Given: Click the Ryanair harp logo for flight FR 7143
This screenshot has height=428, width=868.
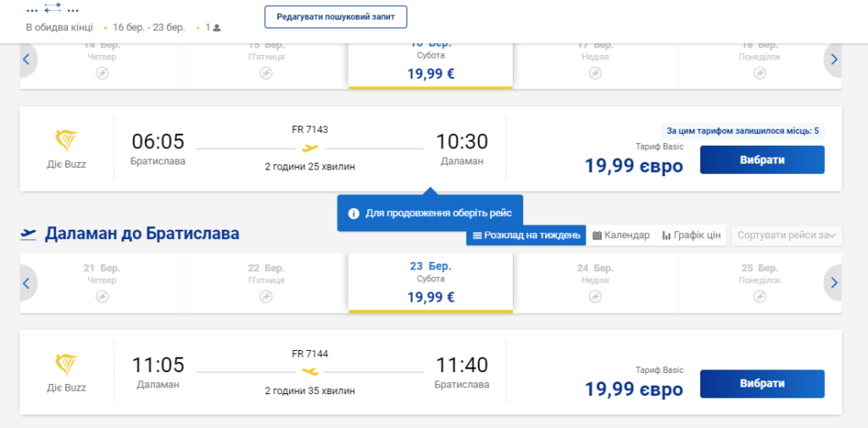Looking at the screenshot, I should (66, 142).
